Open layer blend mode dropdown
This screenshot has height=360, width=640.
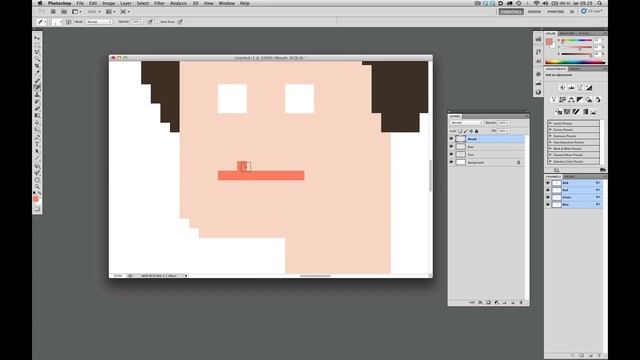(x=467, y=123)
